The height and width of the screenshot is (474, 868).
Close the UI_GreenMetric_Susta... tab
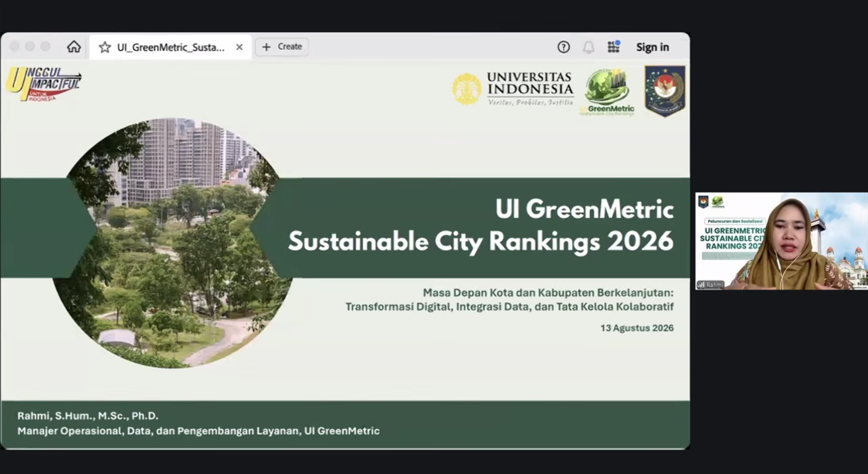[240, 47]
